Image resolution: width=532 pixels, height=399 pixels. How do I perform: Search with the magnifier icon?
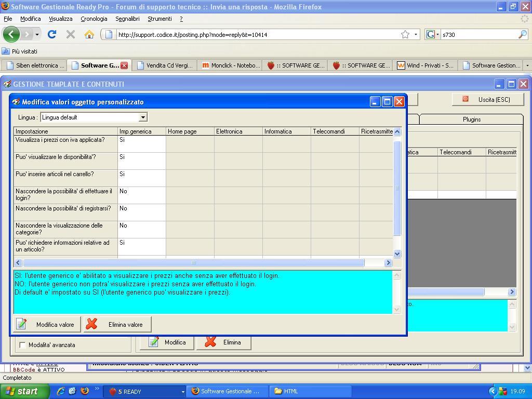(x=523, y=34)
